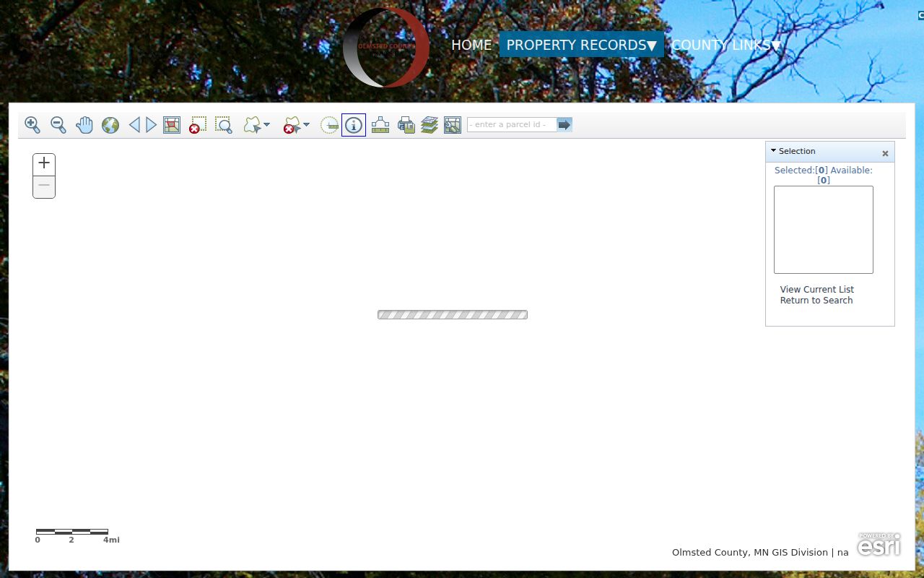Click the map loading progress bar
The image size is (924, 578).
point(453,314)
